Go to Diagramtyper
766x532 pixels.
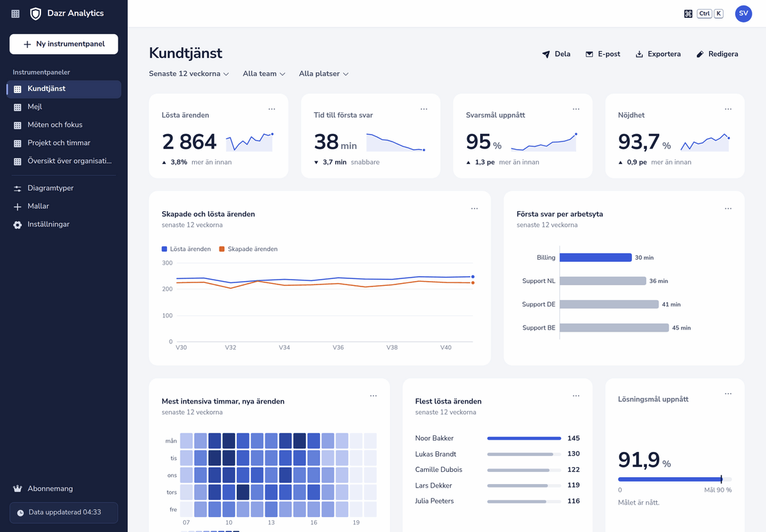click(64, 188)
